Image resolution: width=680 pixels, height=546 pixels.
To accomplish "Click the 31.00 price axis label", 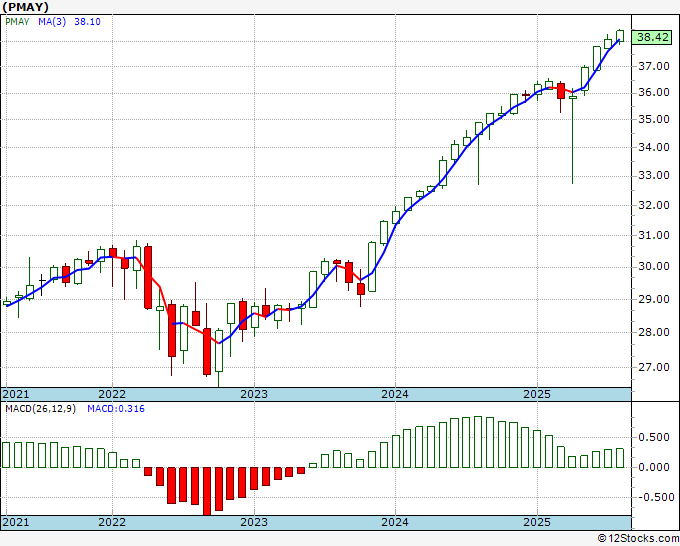I will pos(654,235).
